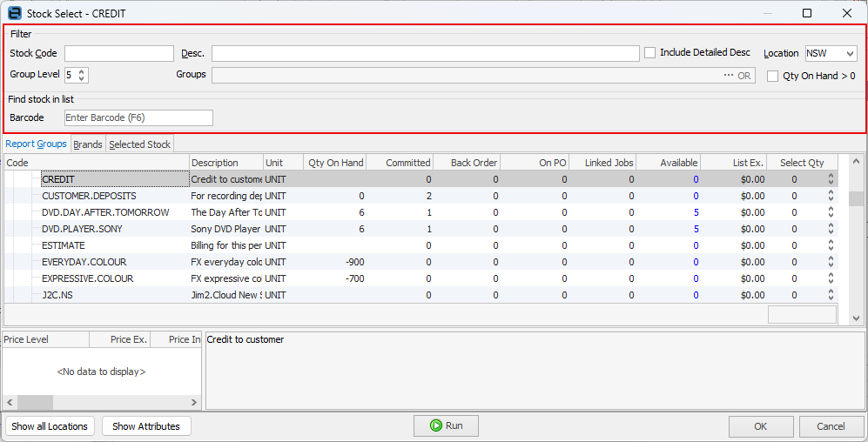The image size is (868, 442).
Task: Click into the Desc. filter field
Action: coord(426,54)
